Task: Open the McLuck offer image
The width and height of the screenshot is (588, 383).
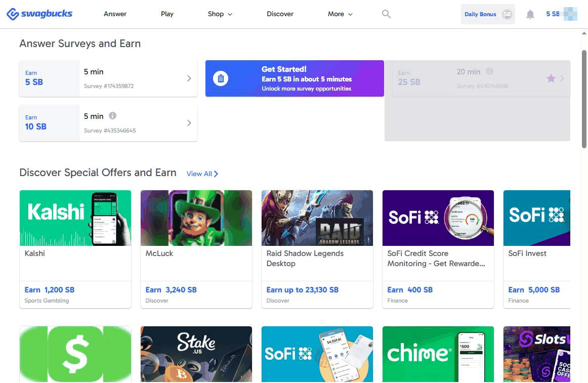Action: pos(196,218)
